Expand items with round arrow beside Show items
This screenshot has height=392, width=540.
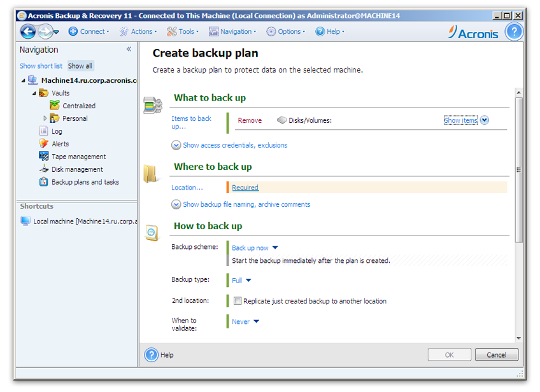485,120
